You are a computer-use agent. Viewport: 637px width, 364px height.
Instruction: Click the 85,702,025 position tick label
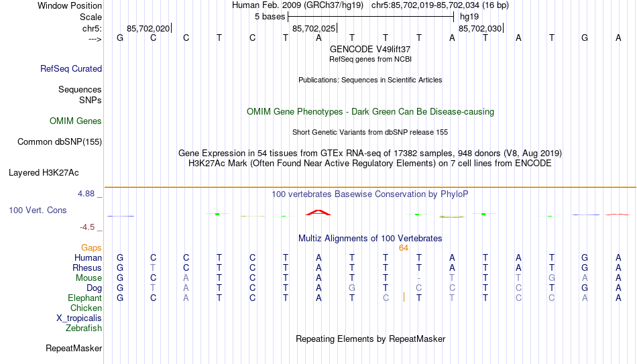click(314, 28)
